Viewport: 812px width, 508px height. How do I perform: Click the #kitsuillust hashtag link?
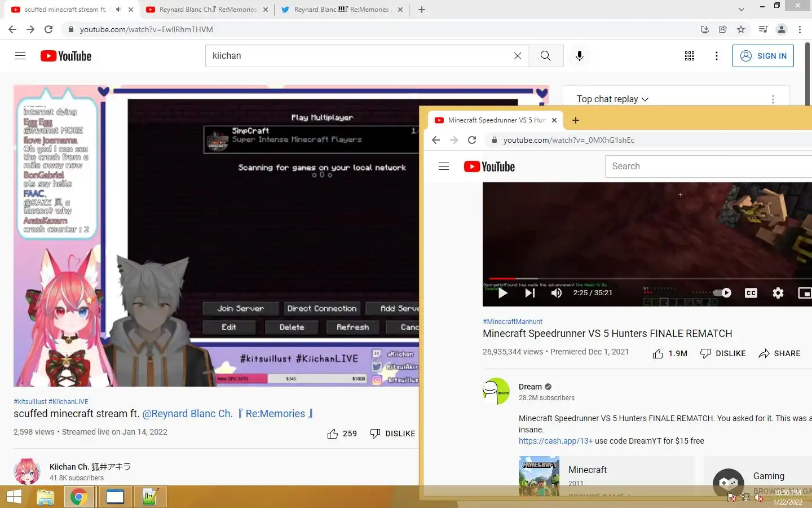tap(30, 402)
